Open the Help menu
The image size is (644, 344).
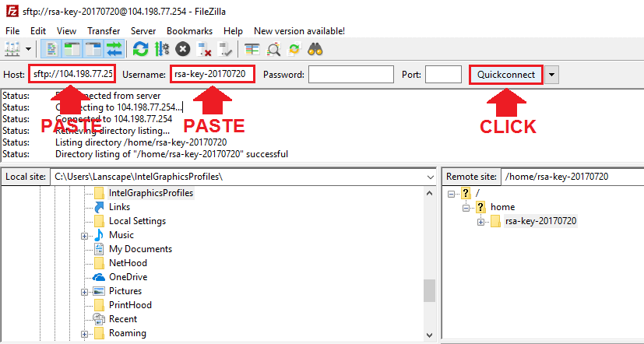[233, 31]
